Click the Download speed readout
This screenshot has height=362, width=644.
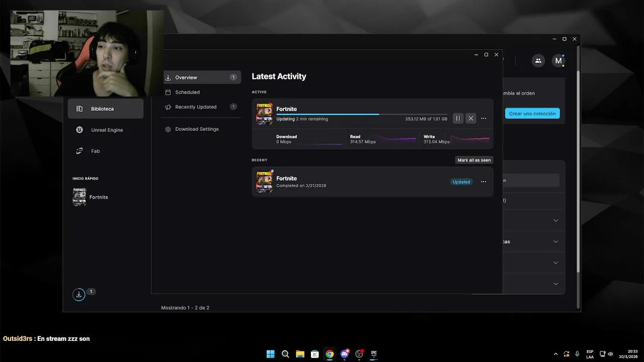(286, 139)
